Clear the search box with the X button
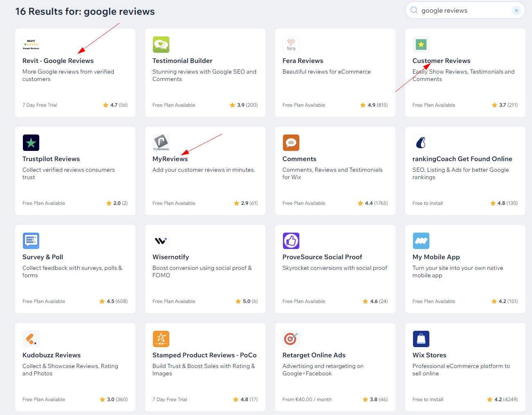The image size is (532, 415). point(516,11)
